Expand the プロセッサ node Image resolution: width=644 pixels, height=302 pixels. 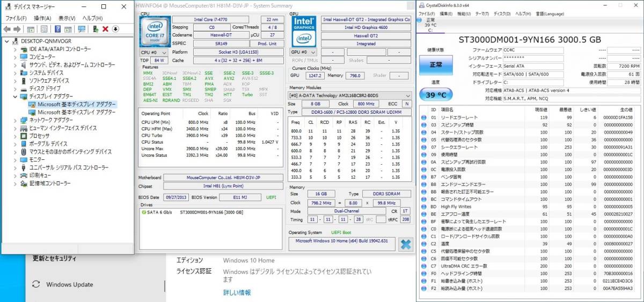(x=15, y=136)
